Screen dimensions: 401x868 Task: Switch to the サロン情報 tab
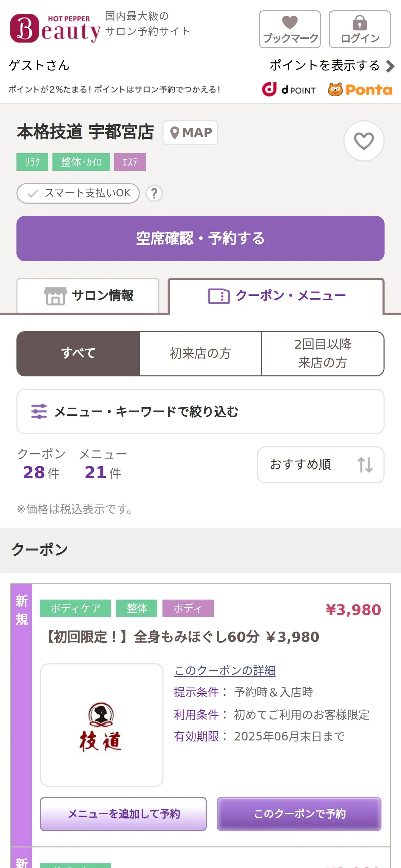tap(88, 296)
